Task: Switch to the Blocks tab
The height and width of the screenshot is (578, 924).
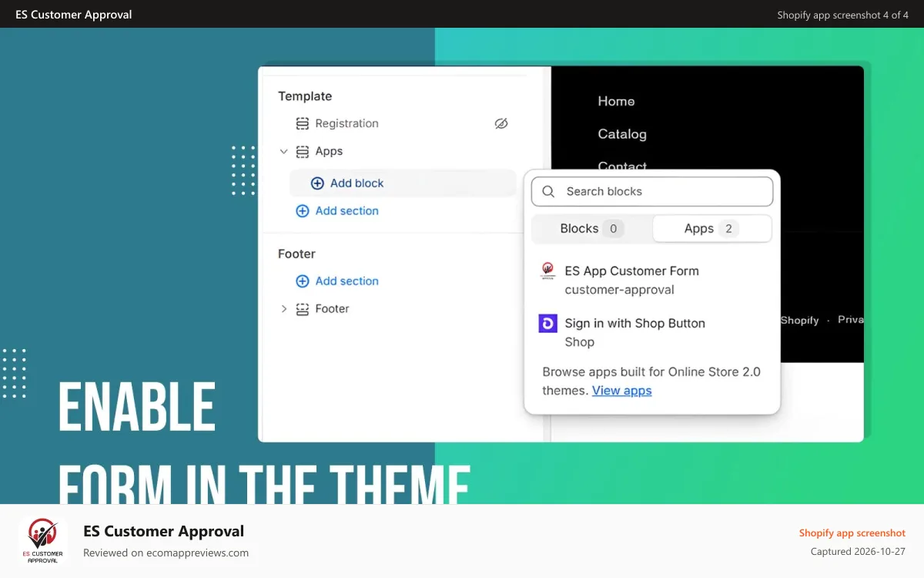Action: point(591,229)
